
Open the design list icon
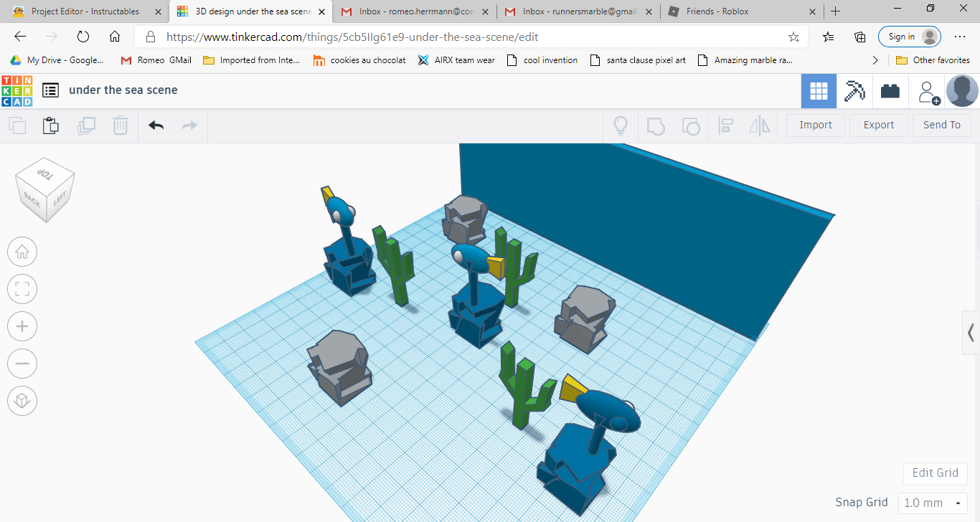[x=50, y=90]
